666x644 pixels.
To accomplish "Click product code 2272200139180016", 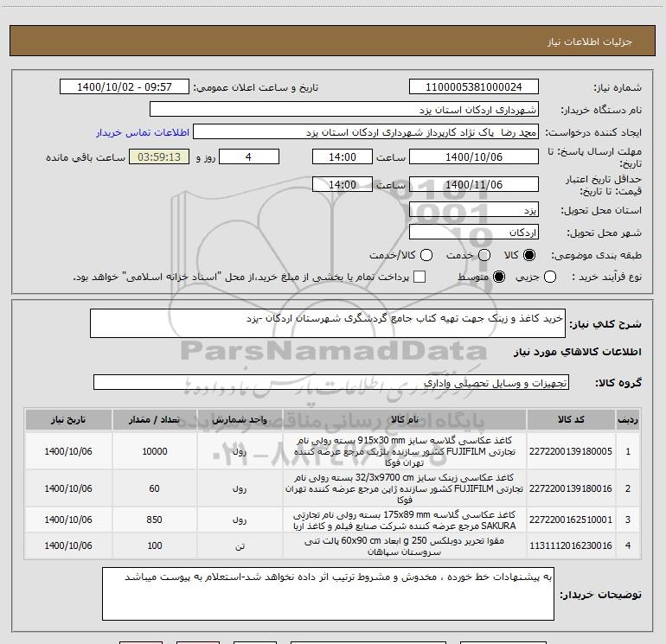I will click(x=571, y=488).
